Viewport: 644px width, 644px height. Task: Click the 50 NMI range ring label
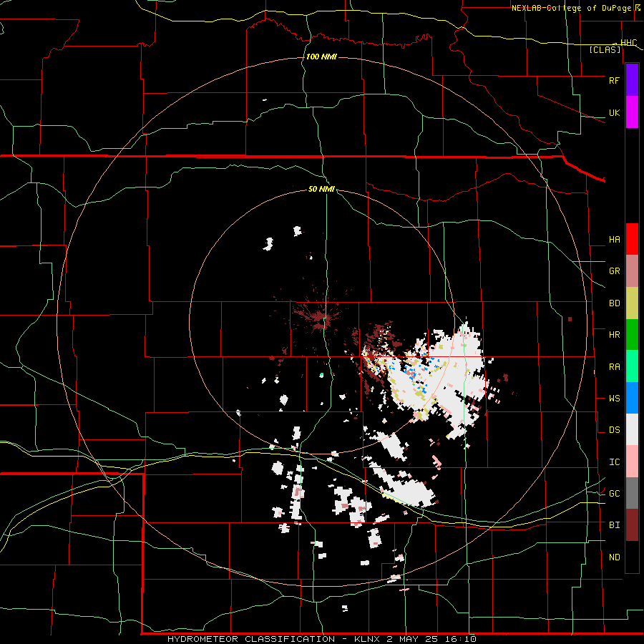(321, 190)
